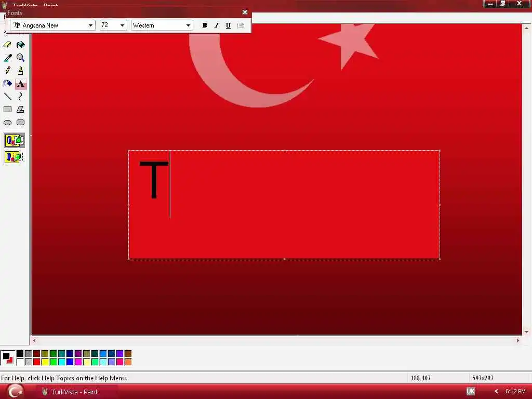Pick the orange color swatch
This screenshot has width=532, height=399.
(x=128, y=362)
